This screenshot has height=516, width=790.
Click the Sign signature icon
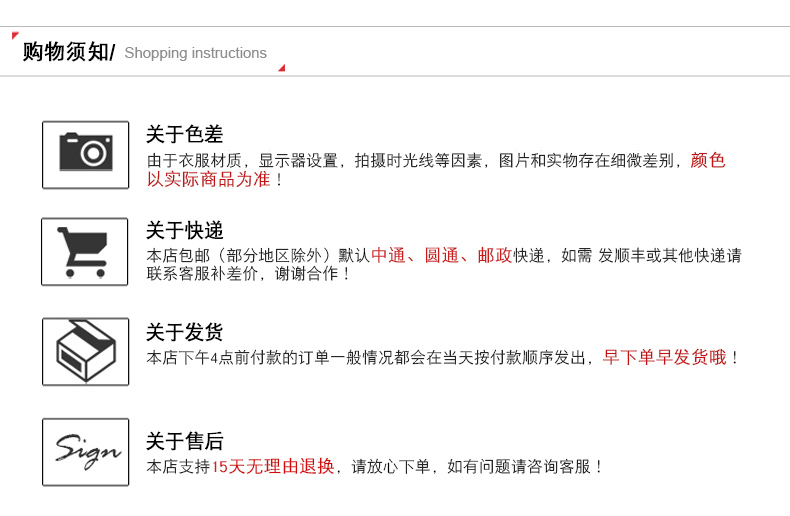(85, 452)
